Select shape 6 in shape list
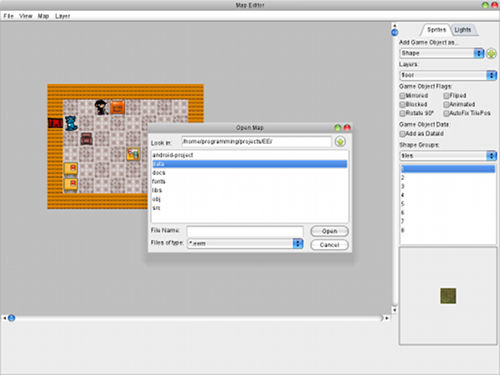The height and width of the screenshot is (375, 500). click(x=448, y=212)
